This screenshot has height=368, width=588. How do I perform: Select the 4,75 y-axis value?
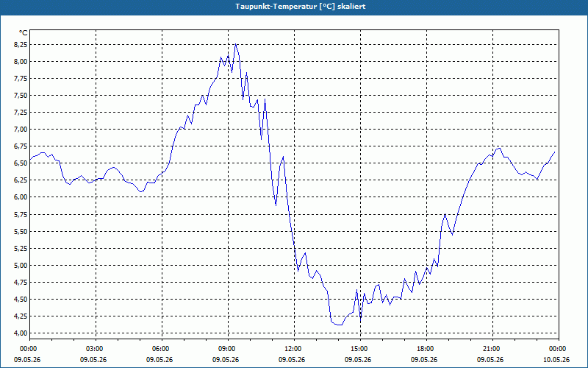20,282
